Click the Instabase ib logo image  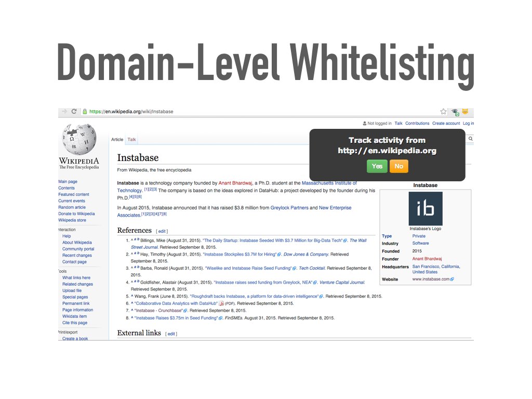pos(425,209)
